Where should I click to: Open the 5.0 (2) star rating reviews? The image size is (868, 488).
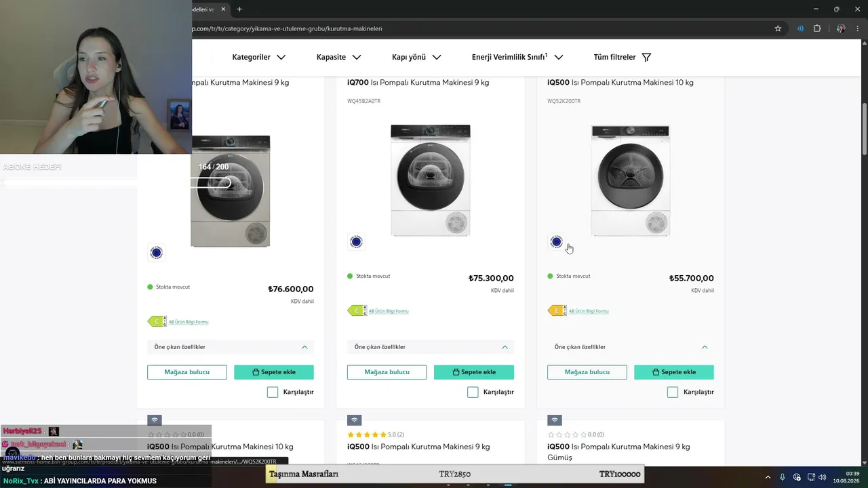point(376,434)
